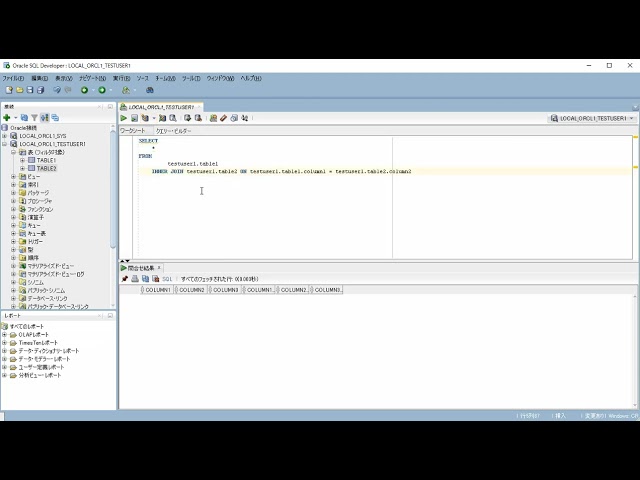
Task: Select the 問合せ結果 result tab
Action: 141,268
